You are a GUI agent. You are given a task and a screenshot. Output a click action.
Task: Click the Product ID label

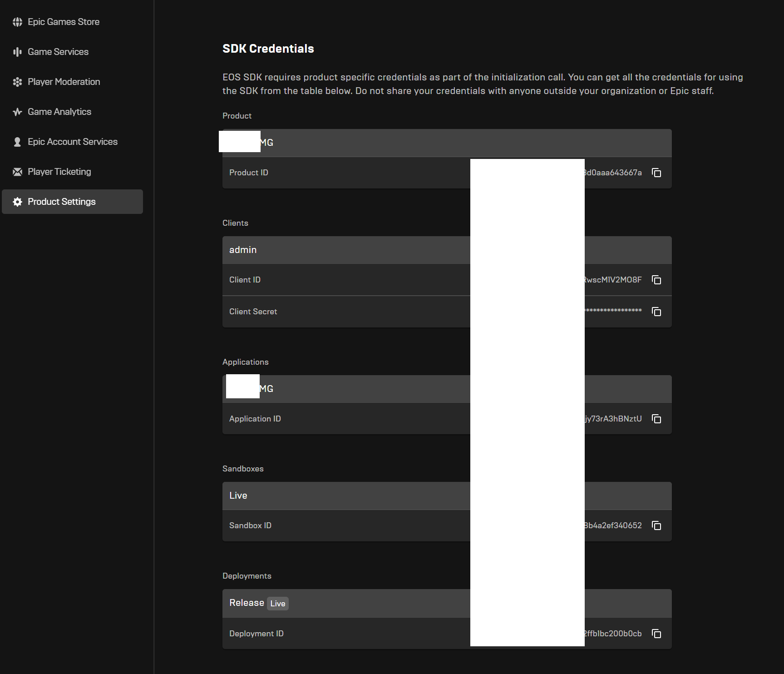click(x=249, y=173)
